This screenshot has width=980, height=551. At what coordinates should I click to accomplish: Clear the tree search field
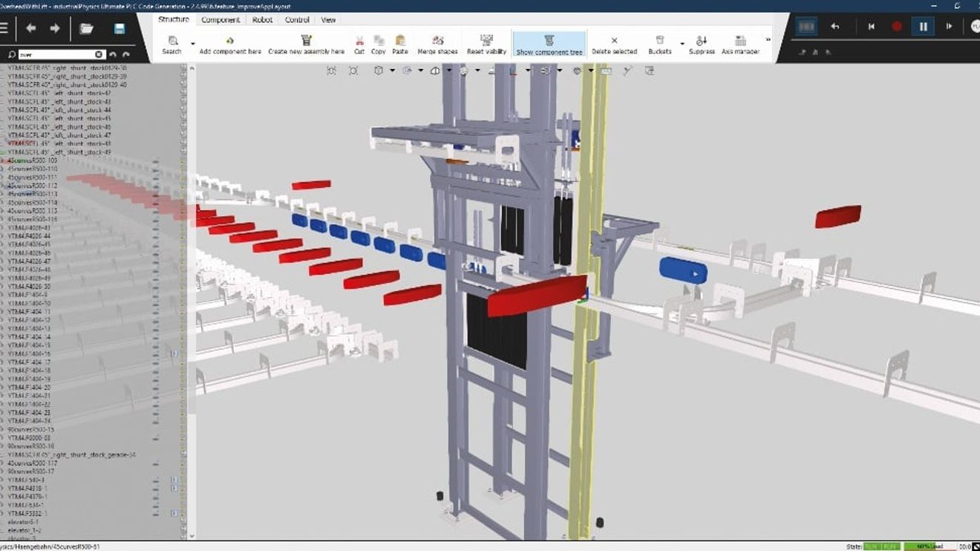pyautogui.click(x=99, y=54)
